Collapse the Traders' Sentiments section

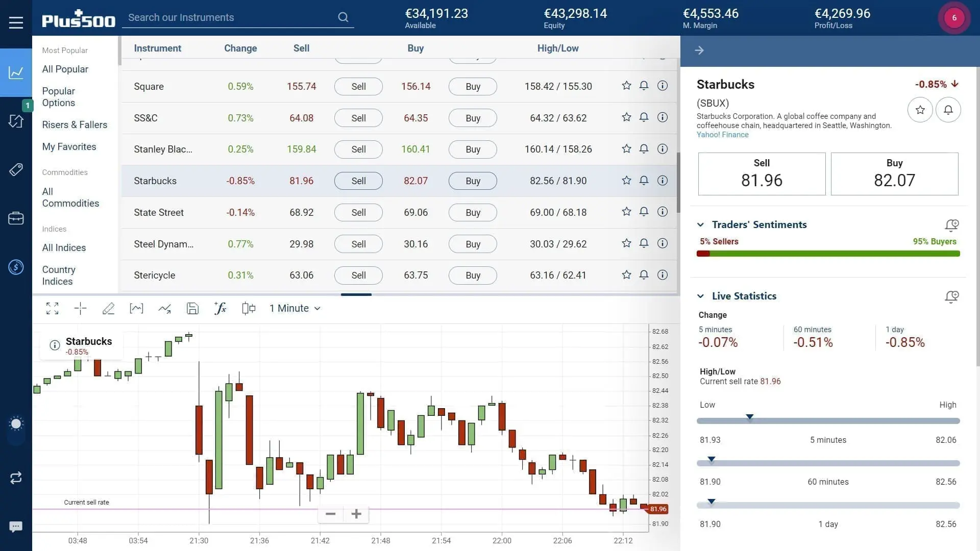coord(700,224)
